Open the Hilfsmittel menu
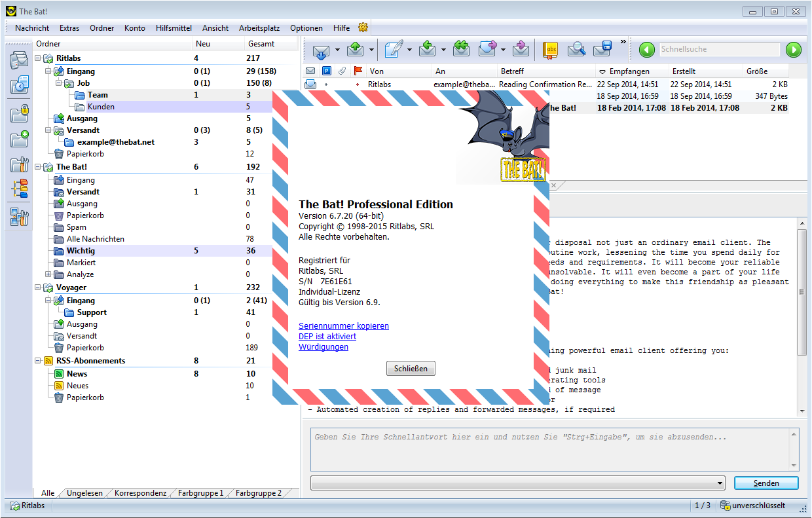Viewport: 812px width, 518px height. (174, 28)
